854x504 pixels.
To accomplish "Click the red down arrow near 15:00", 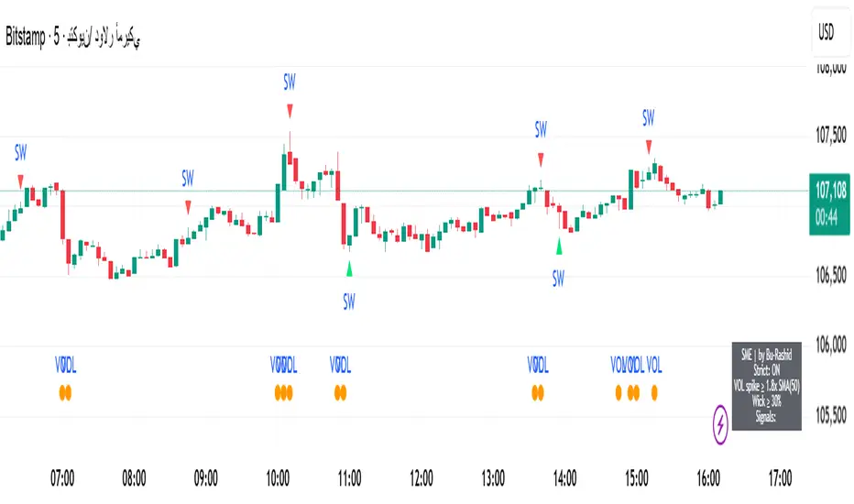I will click(x=649, y=146).
